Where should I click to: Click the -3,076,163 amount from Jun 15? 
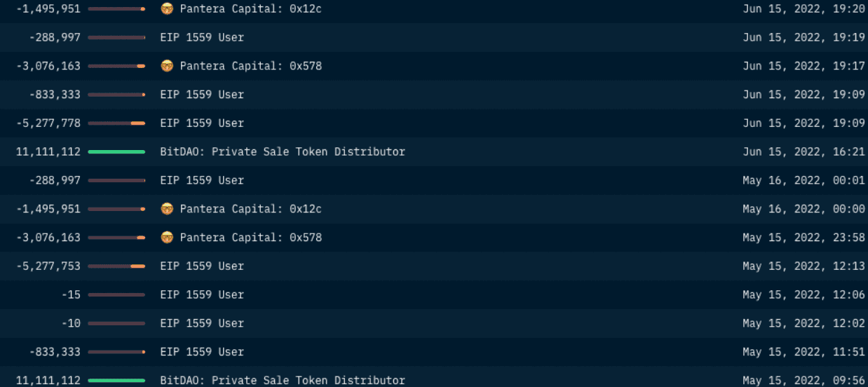pos(48,66)
